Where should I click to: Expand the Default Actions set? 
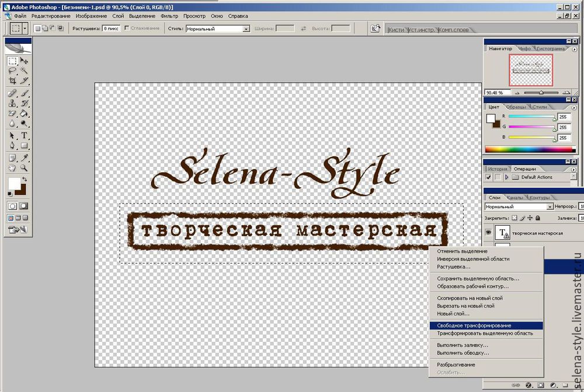[x=507, y=177]
